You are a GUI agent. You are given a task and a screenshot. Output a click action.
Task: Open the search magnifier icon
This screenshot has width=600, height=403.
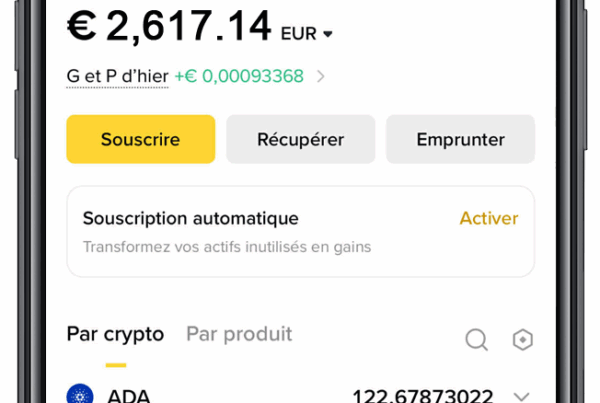click(477, 340)
